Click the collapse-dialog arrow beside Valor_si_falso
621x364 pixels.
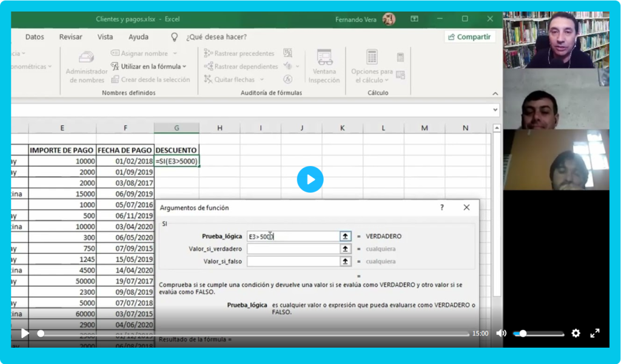346,262
